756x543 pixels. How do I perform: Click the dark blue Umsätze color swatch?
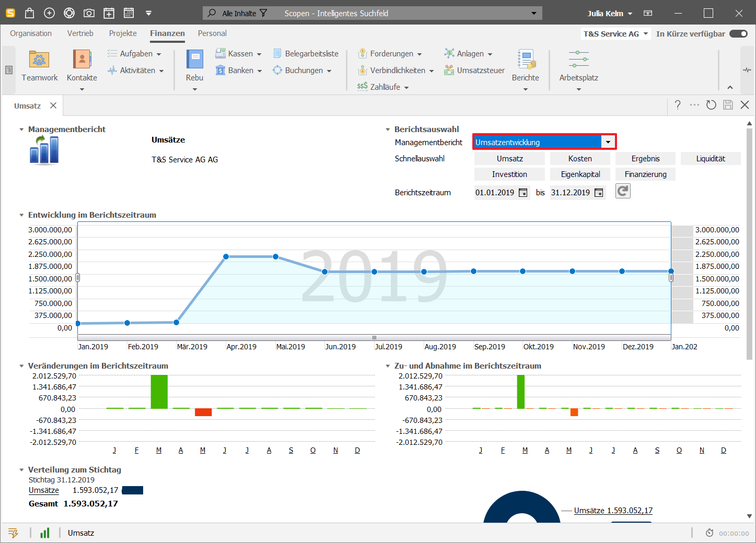tap(133, 490)
